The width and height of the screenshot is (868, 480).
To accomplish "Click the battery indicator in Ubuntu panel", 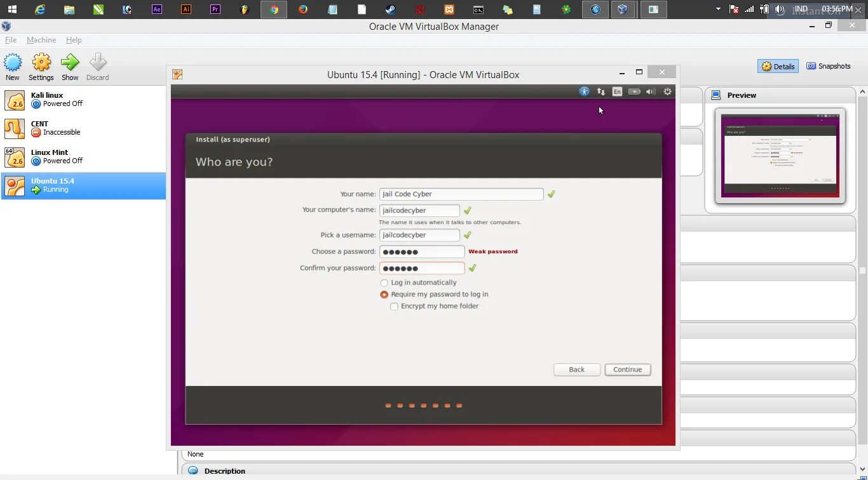I will coord(634,91).
